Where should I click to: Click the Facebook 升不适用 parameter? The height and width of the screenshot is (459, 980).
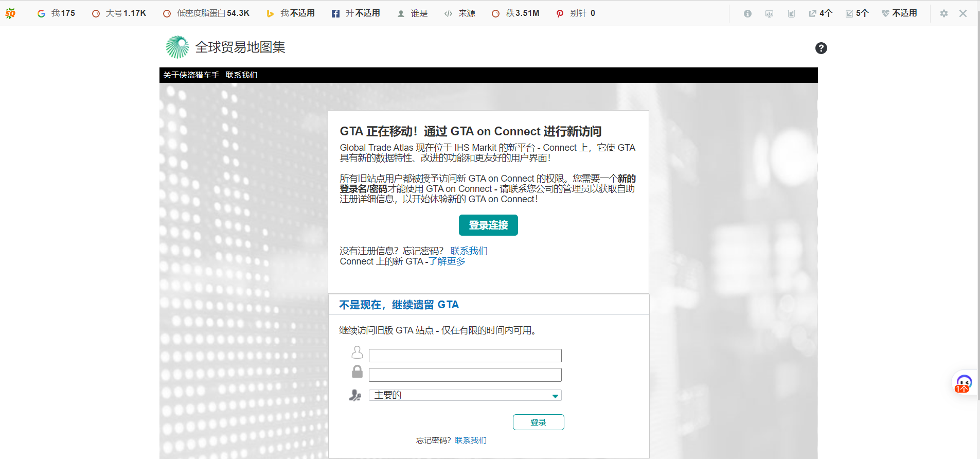(355, 13)
